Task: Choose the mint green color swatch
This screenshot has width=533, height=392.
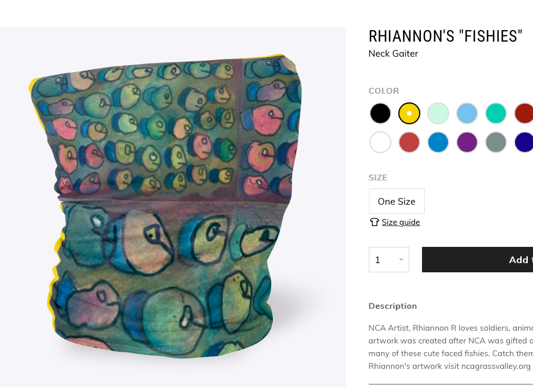Action: coord(438,113)
